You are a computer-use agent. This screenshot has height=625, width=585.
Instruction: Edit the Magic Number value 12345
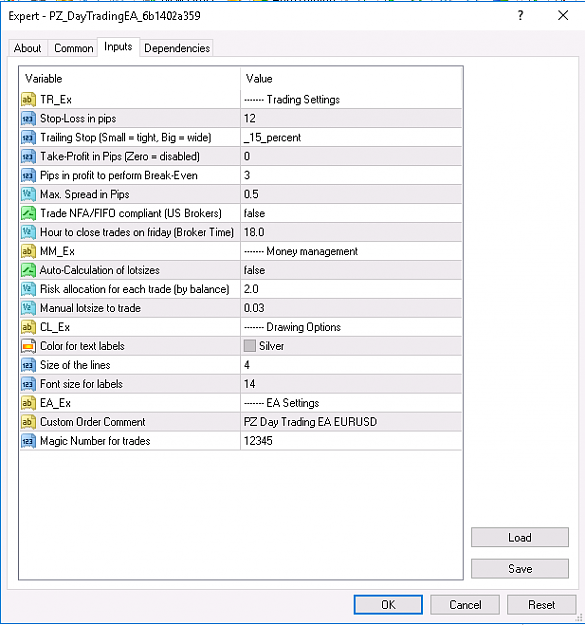351,441
